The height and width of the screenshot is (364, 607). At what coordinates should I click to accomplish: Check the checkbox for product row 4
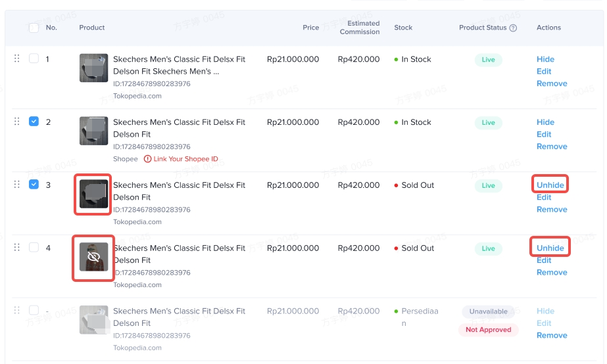(x=34, y=248)
